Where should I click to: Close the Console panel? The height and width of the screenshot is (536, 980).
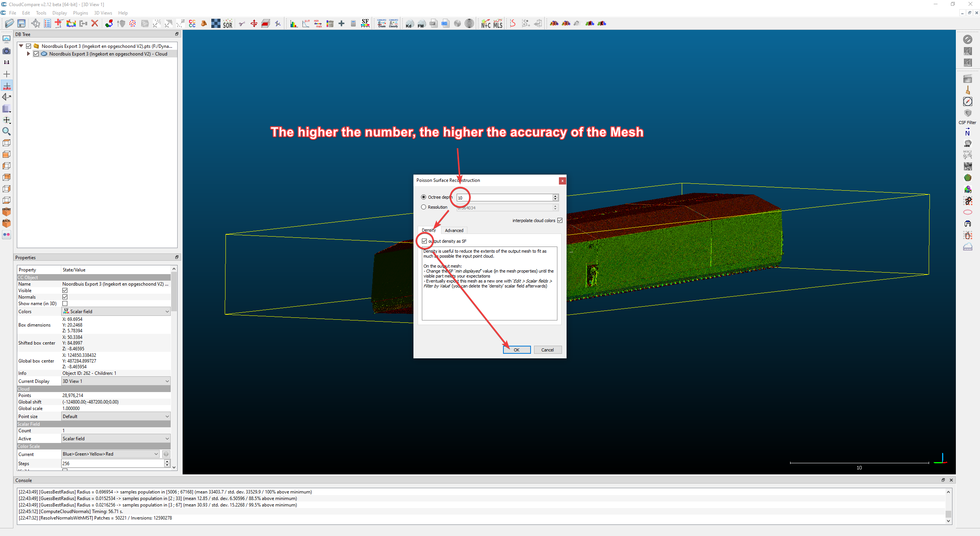pos(951,480)
